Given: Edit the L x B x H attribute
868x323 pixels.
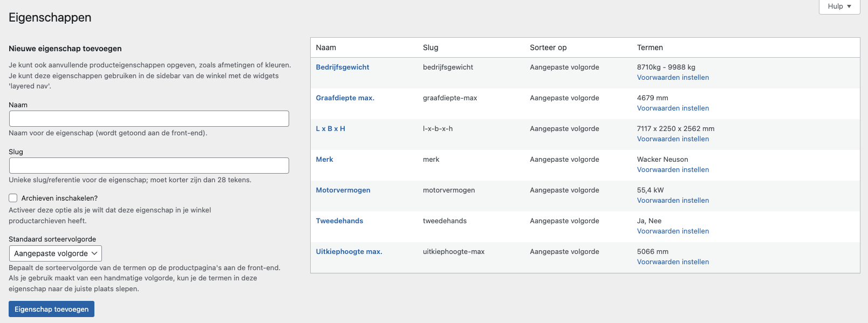Looking at the screenshot, I should click(x=330, y=129).
